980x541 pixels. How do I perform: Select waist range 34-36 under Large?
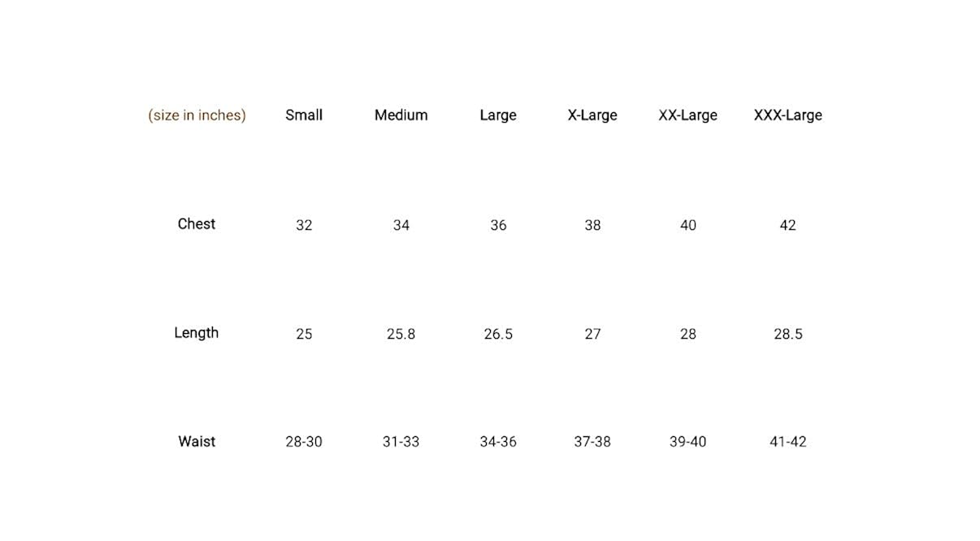click(x=498, y=442)
